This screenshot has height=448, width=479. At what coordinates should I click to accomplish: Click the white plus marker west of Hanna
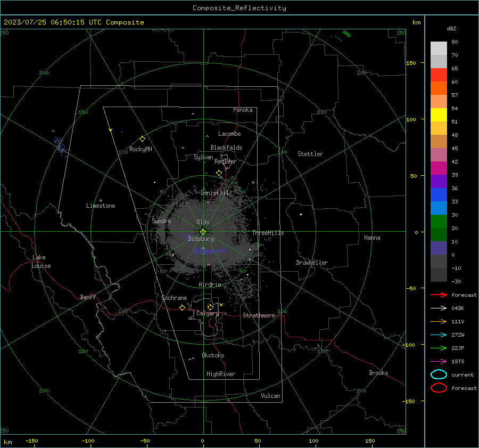point(301,214)
